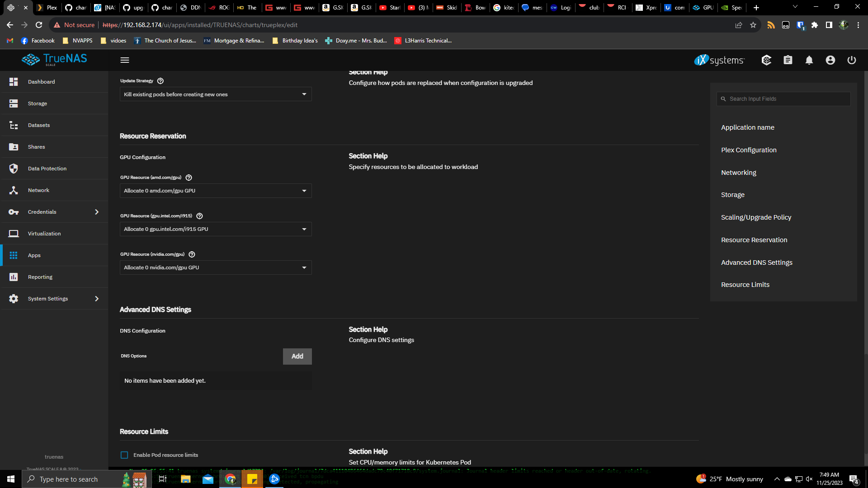The width and height of the screenshot is (868, 488).
Task: Toggle the sidebar with hamburger menu icon
Action: coord(125,60)
